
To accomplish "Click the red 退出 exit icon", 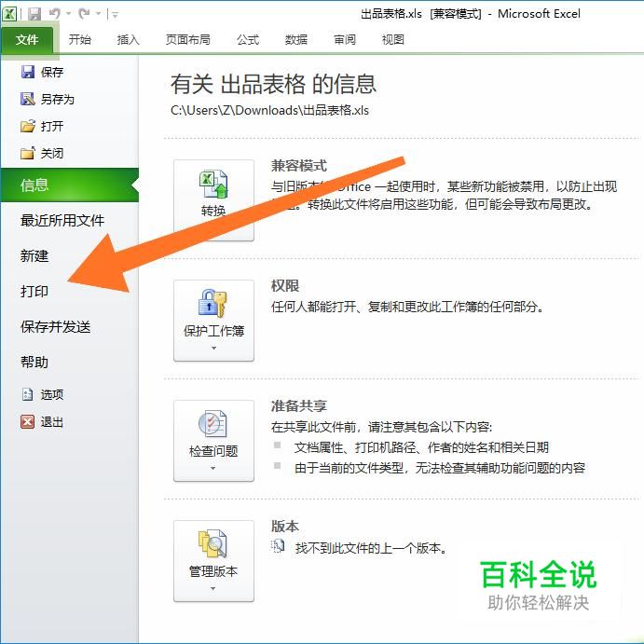I will pyautogui.click(x=27, y=422).
